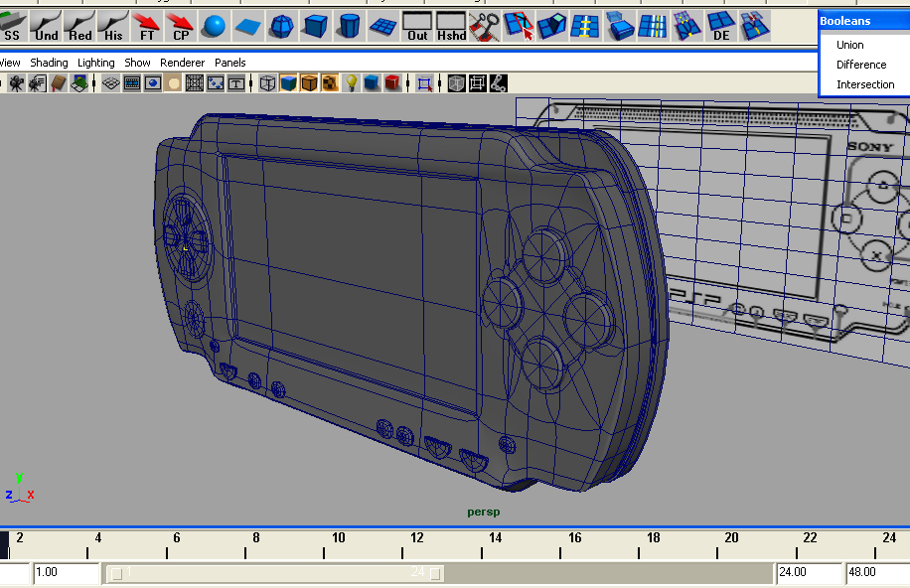Viewport: 910px width, 588px height.
Task: Click the DE shelf button
Action: point(721,26)
